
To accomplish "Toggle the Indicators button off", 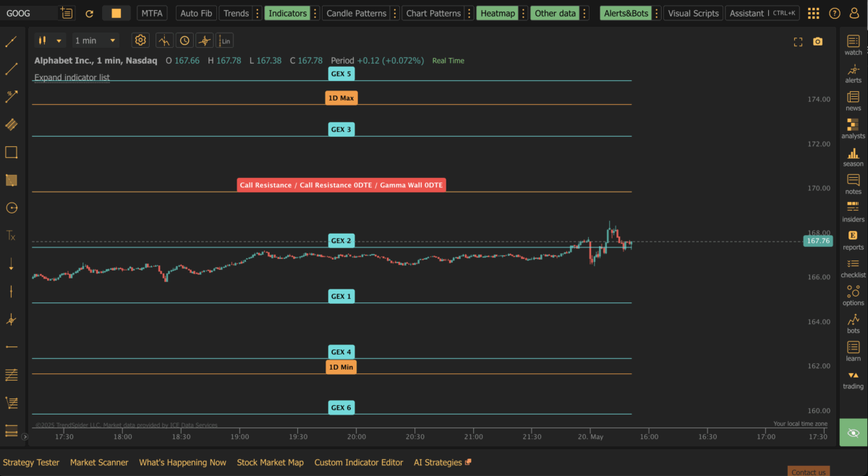I will tap(287, 13).
